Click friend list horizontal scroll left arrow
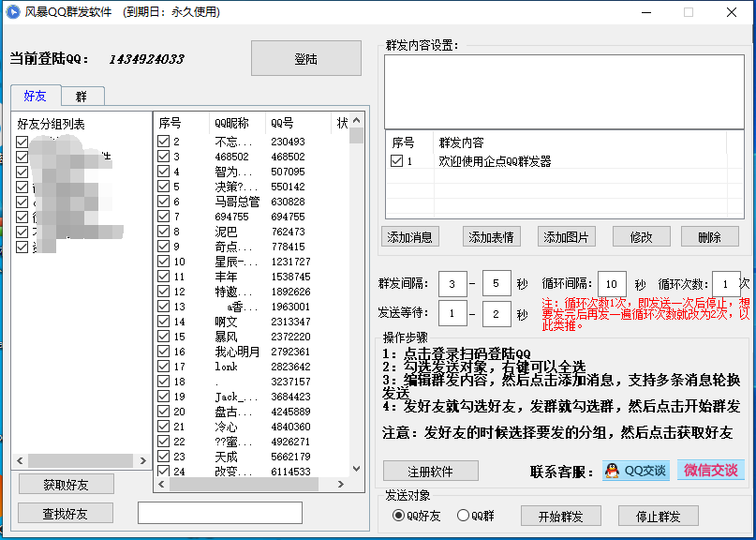756x540 pixels. pyautogui.click(x=161, y=484)
